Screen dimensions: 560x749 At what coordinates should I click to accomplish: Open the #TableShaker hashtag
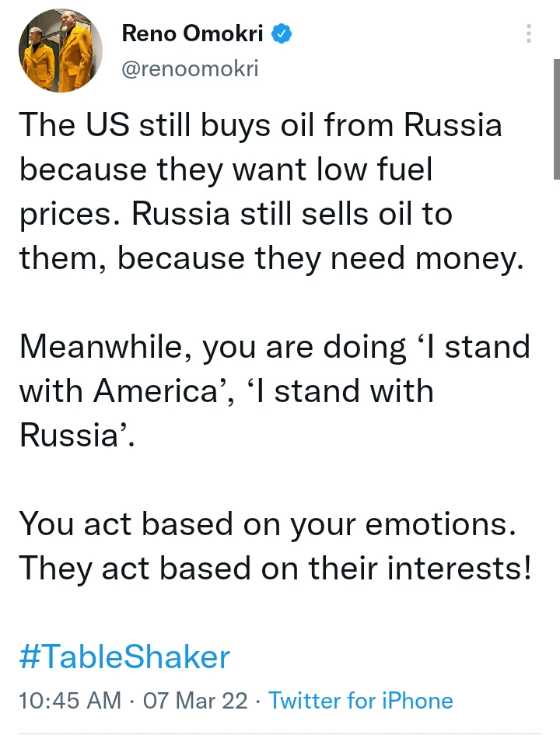124,656
